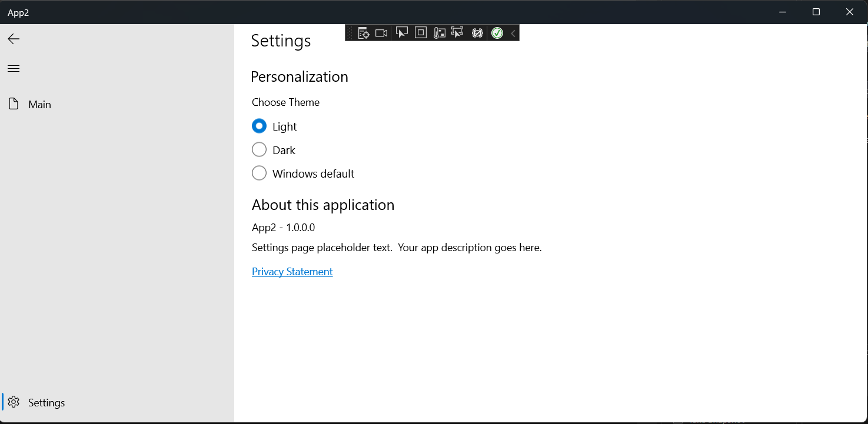Click the 'Settings' page title
Screen dimensions: 868x424
(281, 41)
